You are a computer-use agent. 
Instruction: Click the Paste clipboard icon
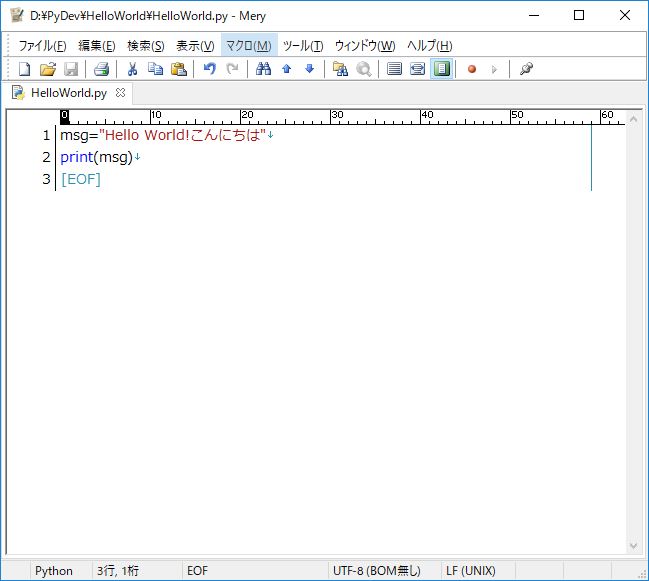[x=178, y=69]
